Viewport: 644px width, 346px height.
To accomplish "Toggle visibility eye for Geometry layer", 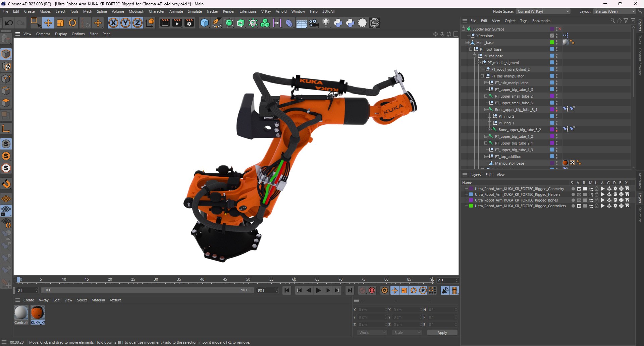I will click(x=579, y=189).
